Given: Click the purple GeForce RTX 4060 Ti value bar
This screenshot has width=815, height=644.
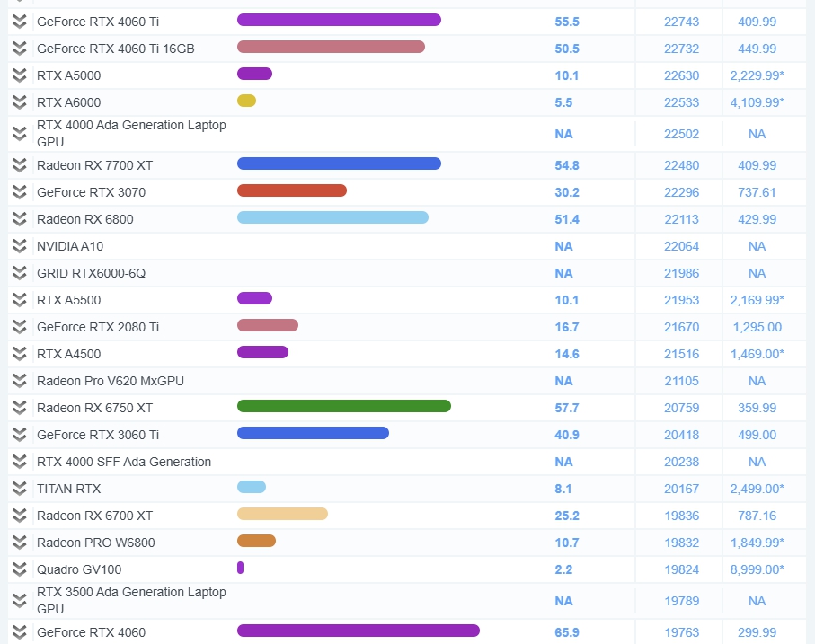Looking at the screenshot, I should [339, 21].
